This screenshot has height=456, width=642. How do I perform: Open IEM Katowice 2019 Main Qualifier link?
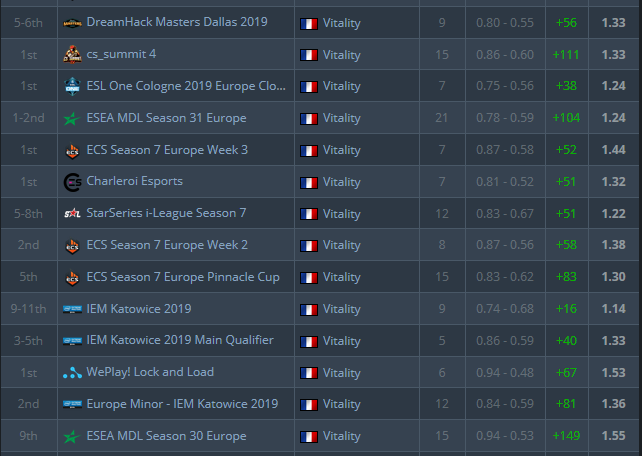[180, 341]
